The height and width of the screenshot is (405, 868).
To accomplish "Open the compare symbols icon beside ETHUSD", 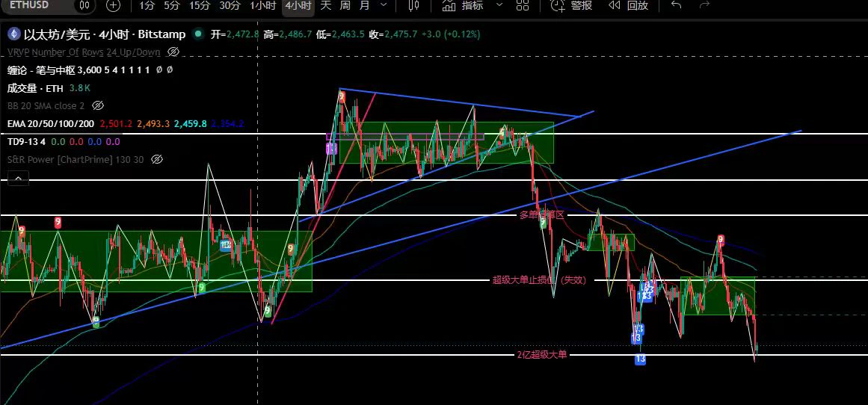I will click(84, 5).
